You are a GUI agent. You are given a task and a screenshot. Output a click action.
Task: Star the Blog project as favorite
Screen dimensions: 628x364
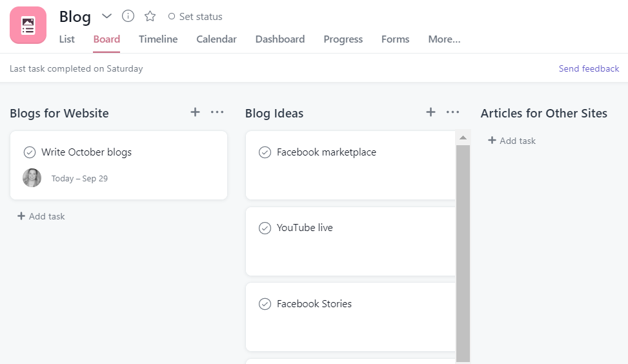(x=150, y=16)
